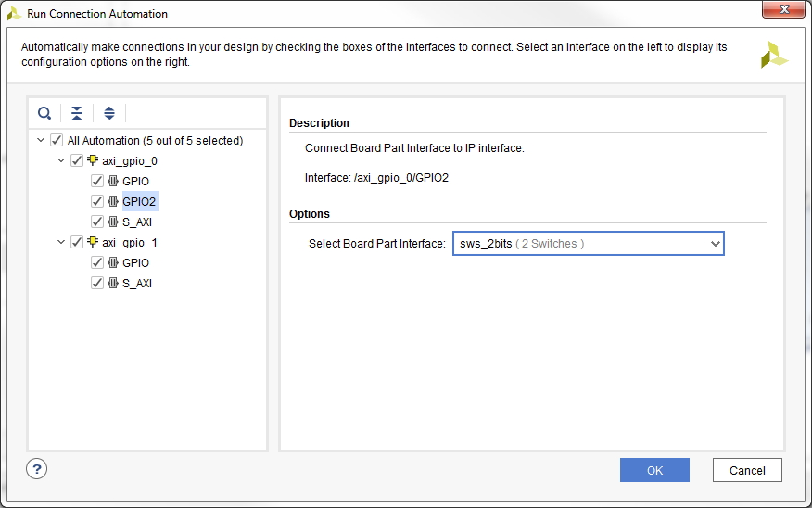Click the S_AXI interface icon under axi_gpio_1
Viewport: 812px width, 508px height.
point(113,283)
